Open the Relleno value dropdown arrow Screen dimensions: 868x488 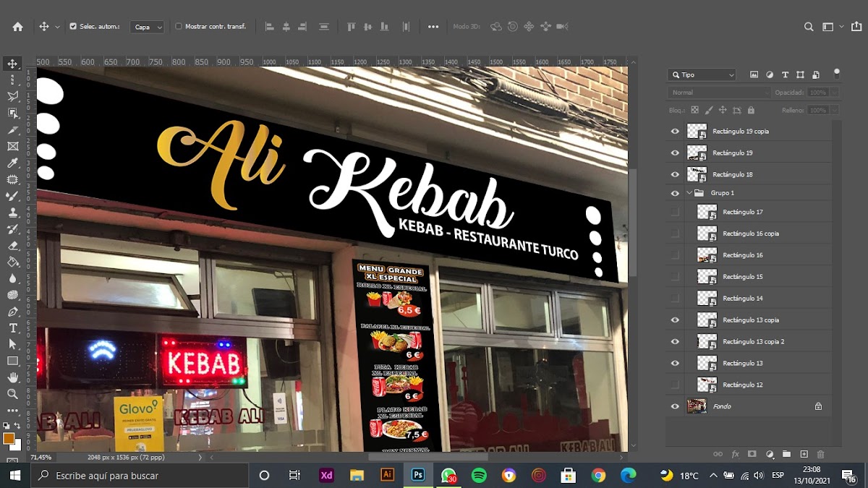[835, 111]
